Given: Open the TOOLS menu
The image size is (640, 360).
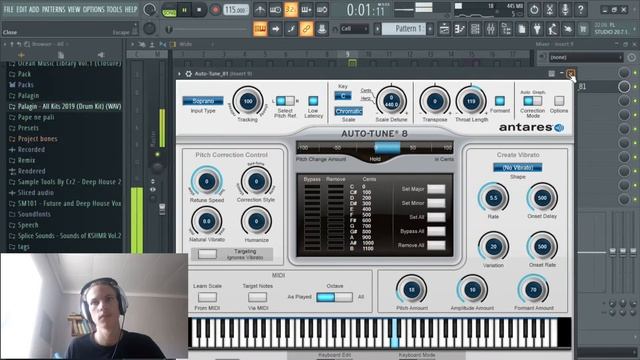Looking at the screenshot, I should (x=114, y=9).
